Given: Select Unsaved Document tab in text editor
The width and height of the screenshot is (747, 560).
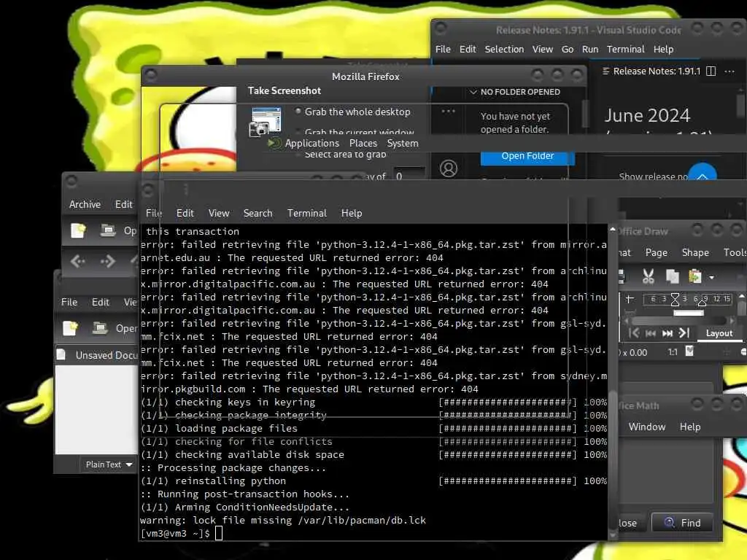Looking at the screenshot, I should point(98,355).
